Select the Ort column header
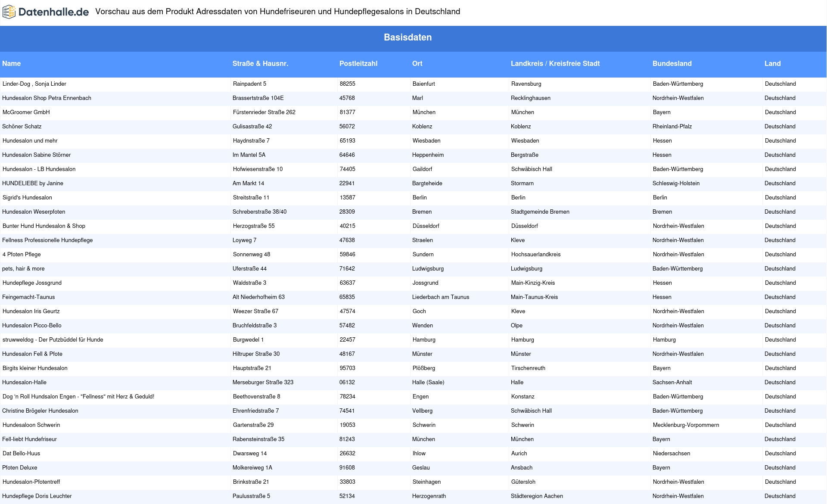827x504 pixels. tap(417, 63)
